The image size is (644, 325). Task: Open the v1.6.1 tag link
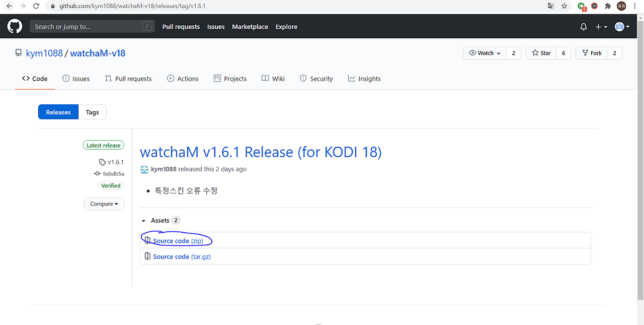[x=112, y=162]
